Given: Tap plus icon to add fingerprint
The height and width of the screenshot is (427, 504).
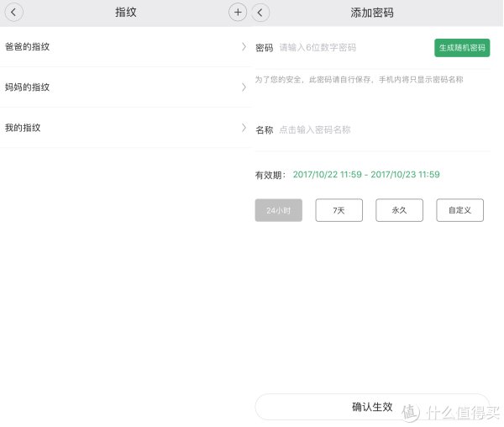Looking at the screenshot, I should click(x=238, y=13).
